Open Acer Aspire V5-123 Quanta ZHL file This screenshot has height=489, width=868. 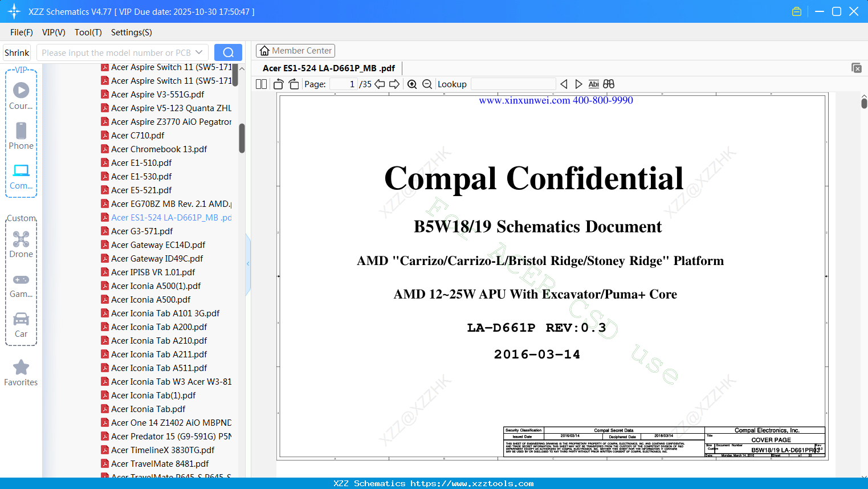point(166,108)
